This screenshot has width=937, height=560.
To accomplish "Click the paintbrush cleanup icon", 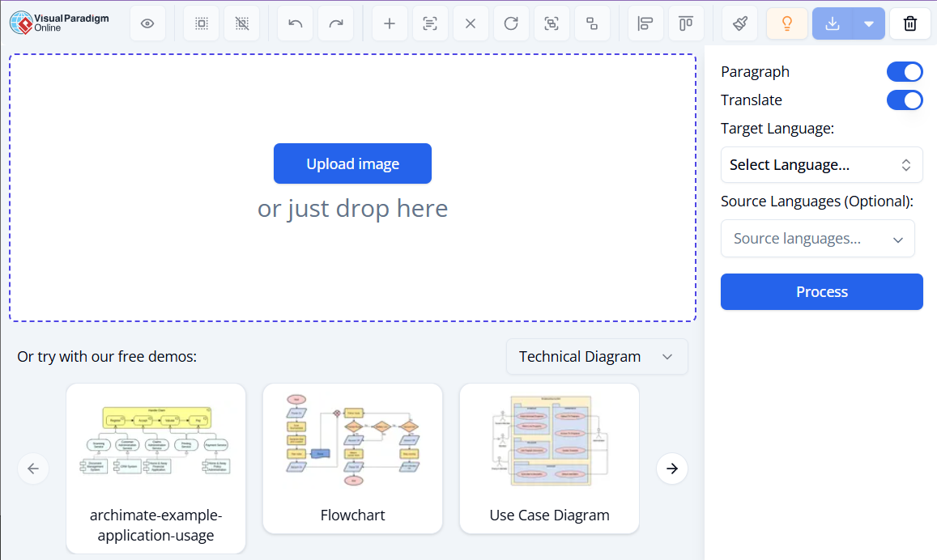I will (739, 23).
